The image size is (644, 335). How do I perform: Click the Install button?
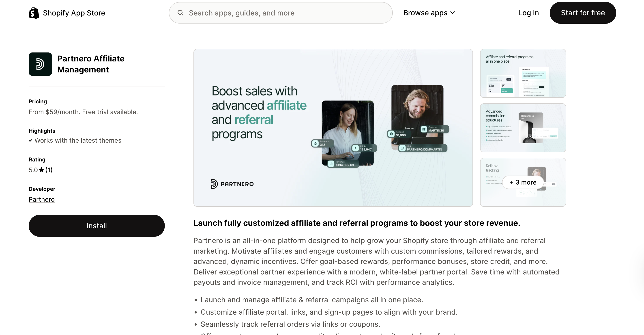97,226
